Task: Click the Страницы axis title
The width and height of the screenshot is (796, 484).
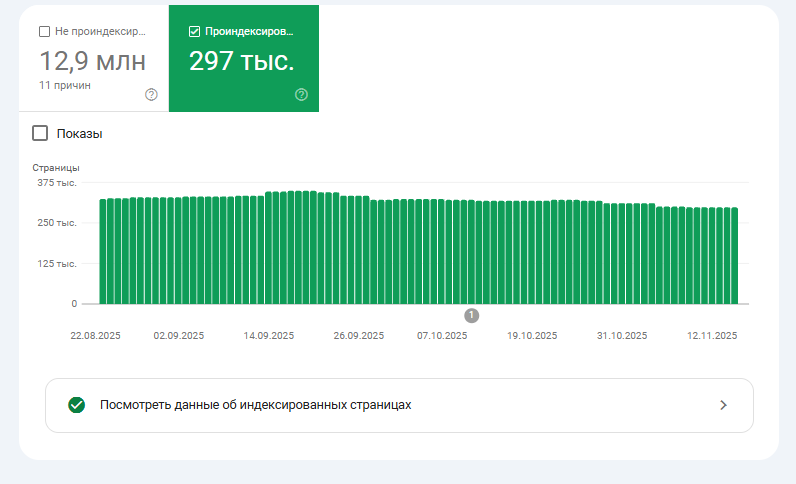Action: tap(56, 168)
